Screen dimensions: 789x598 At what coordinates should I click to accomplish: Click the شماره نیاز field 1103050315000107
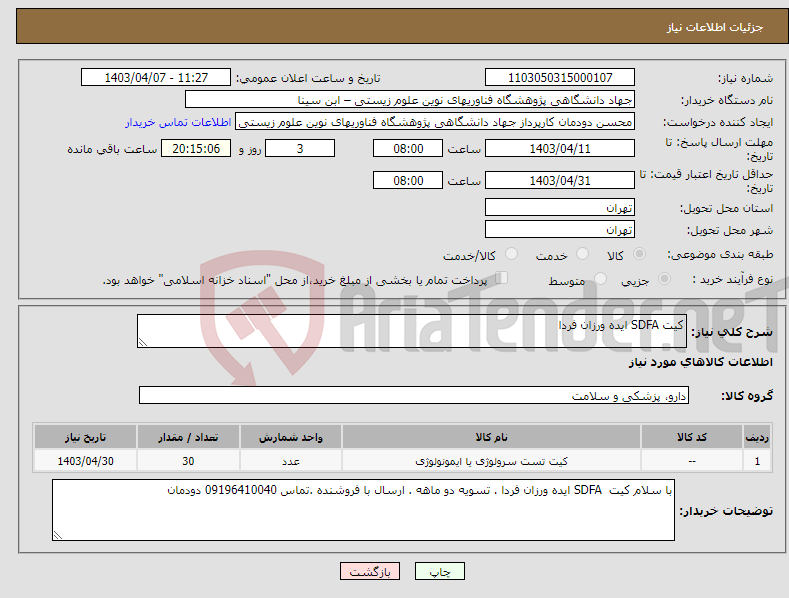[560, 78]
